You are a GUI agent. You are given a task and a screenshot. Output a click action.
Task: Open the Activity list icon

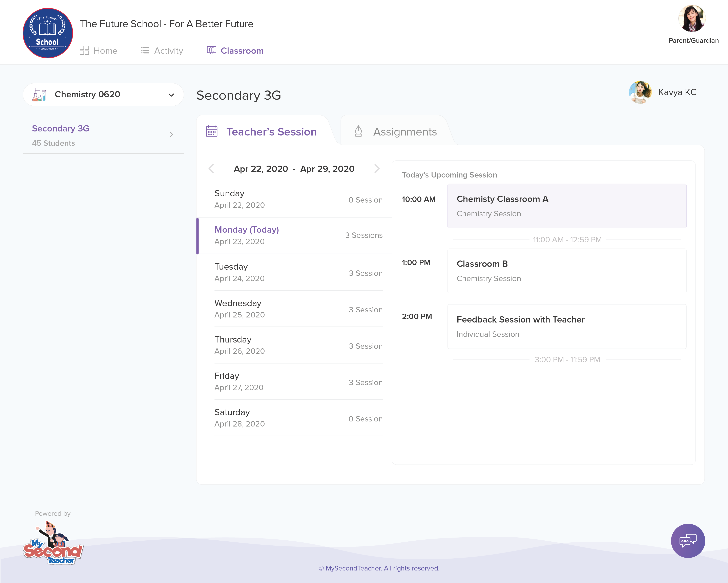tap(145, 50)
